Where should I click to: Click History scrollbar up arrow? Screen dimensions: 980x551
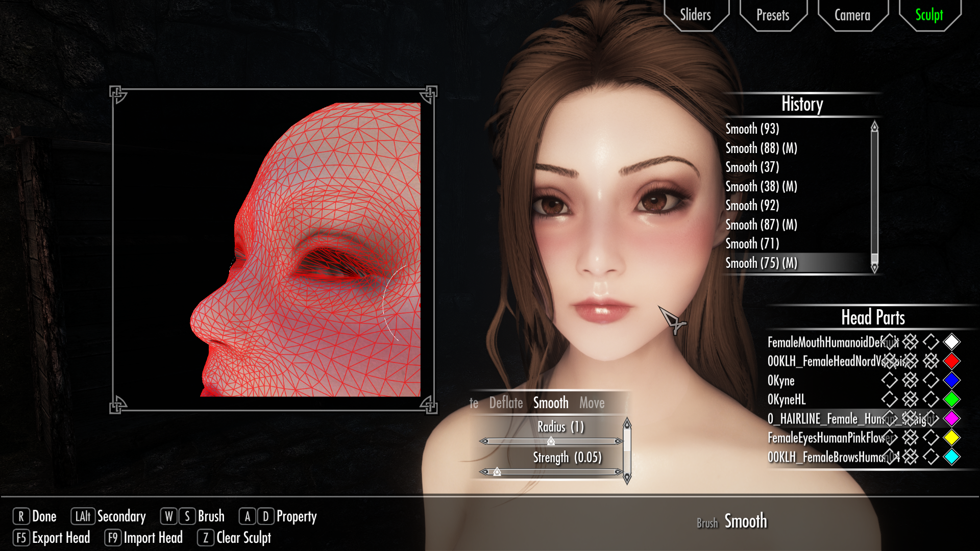click(x=874, y=126)
